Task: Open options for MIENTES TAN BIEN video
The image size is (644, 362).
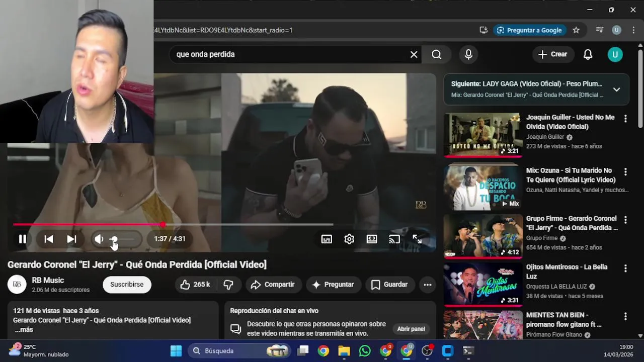Action: tap(625, 317)
